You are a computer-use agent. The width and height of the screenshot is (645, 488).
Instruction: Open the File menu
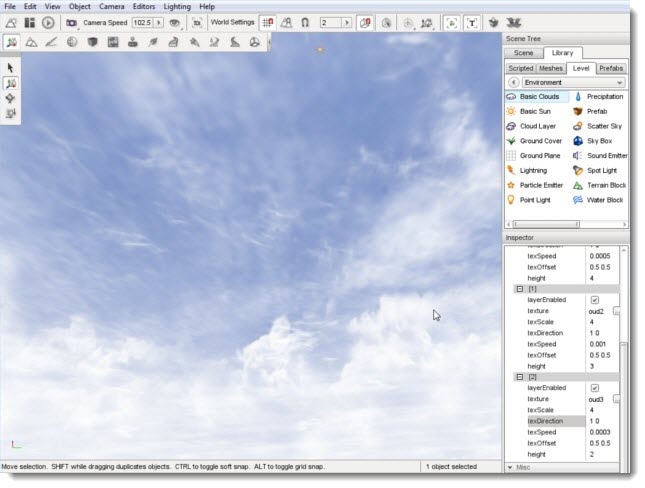click(x=9, y=7)
